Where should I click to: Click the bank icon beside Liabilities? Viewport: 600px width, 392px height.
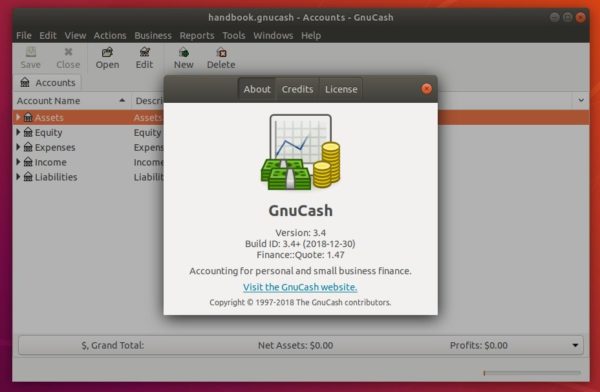coord(28,176)
